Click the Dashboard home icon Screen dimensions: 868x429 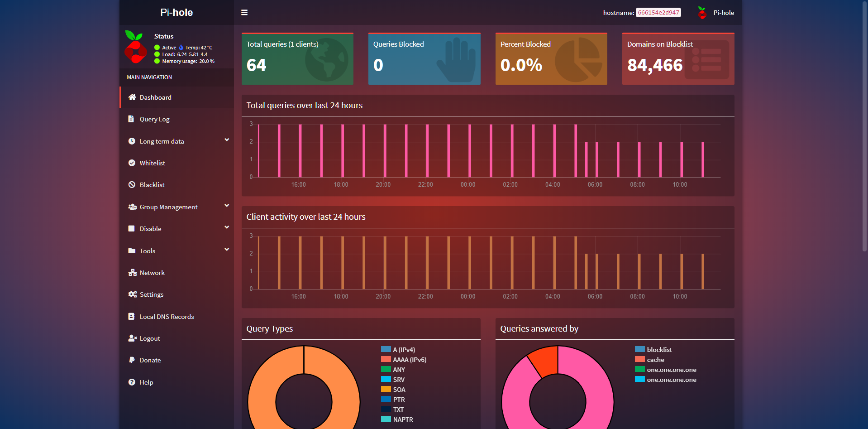[x=132, y=97]
